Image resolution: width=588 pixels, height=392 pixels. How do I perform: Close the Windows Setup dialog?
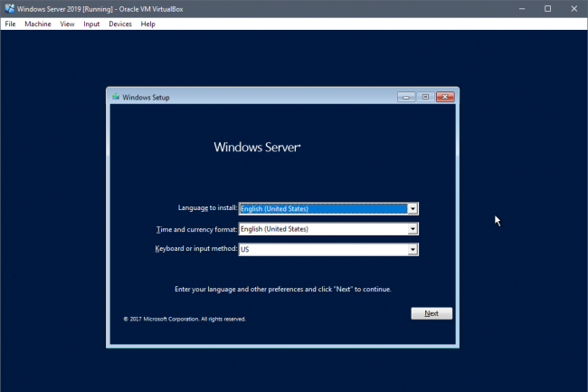pos(445,97)
